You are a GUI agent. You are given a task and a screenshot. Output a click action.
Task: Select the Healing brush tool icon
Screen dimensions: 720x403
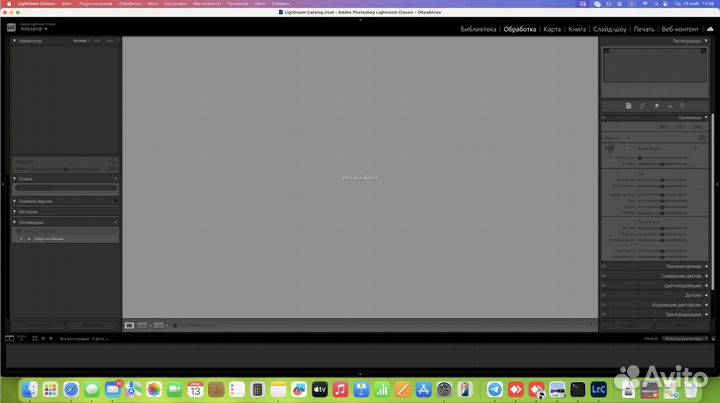coord(657,106)
